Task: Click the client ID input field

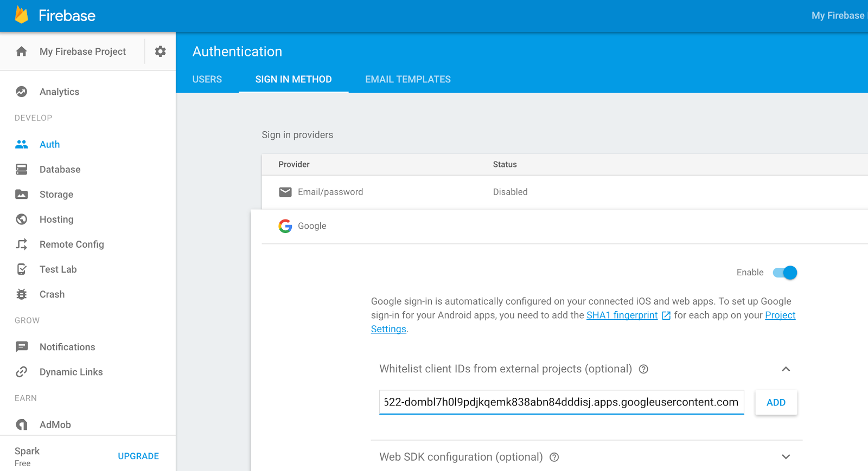Action: [561, 402]
